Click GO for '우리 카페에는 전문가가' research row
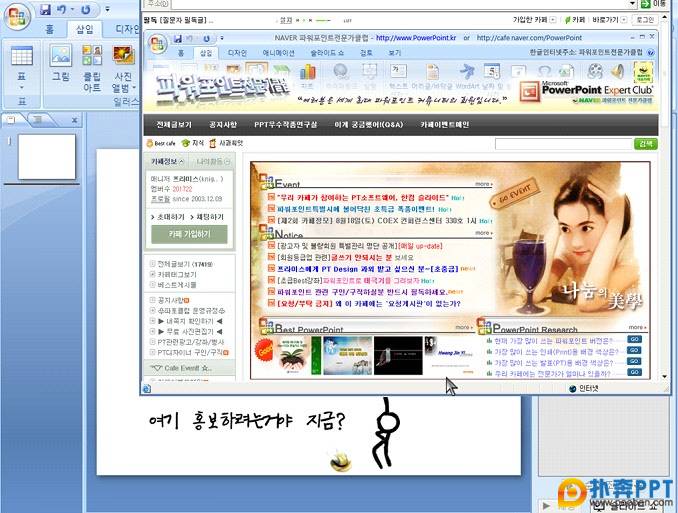Viewport: 678px width, 513px height. [x=634, y=372]
